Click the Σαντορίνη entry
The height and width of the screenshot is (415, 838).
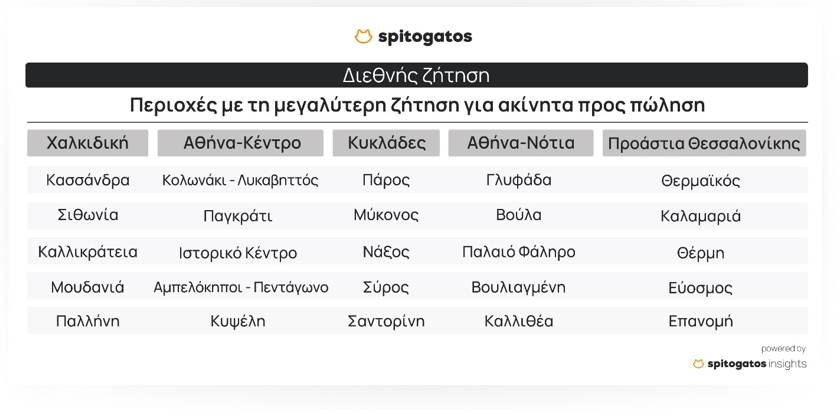click(x=386, y=321)
